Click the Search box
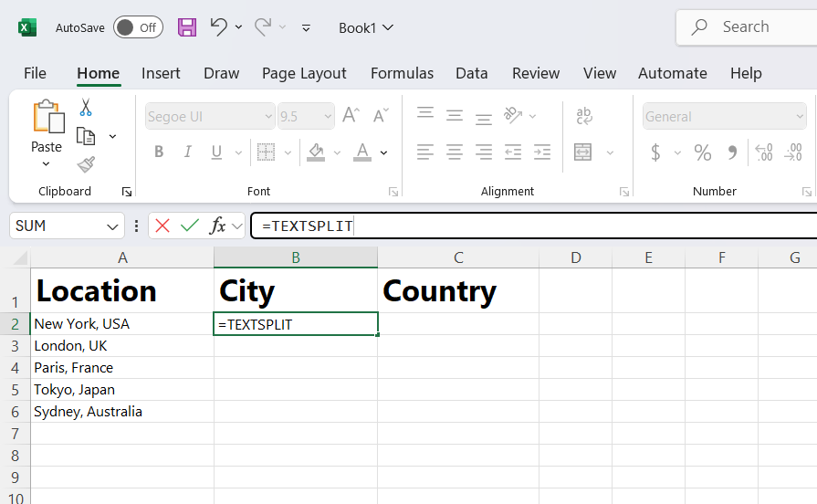Image resolution: width=817 pixels, height=504 pixels. tap(746, 27)
